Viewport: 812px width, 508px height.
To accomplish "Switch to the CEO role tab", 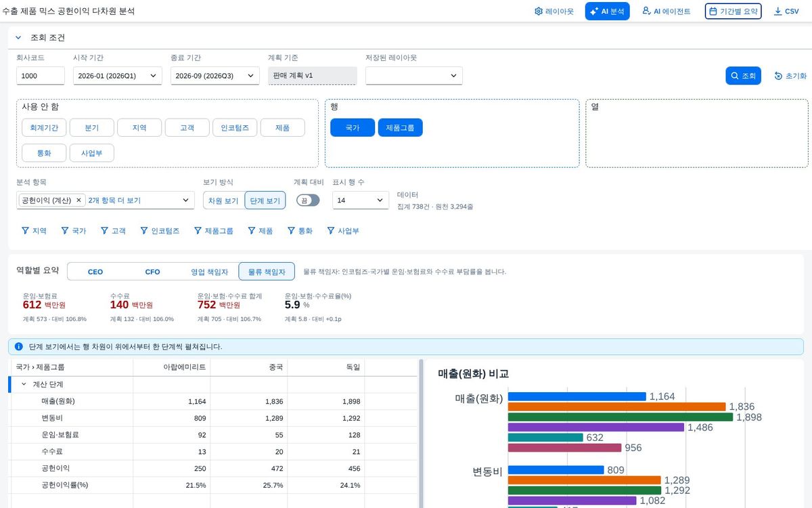I will 95,272.
